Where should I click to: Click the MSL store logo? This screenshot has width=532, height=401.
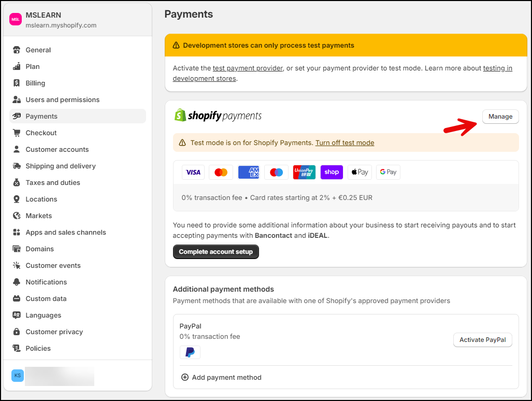pyautogui.click(x=16, y=19)
